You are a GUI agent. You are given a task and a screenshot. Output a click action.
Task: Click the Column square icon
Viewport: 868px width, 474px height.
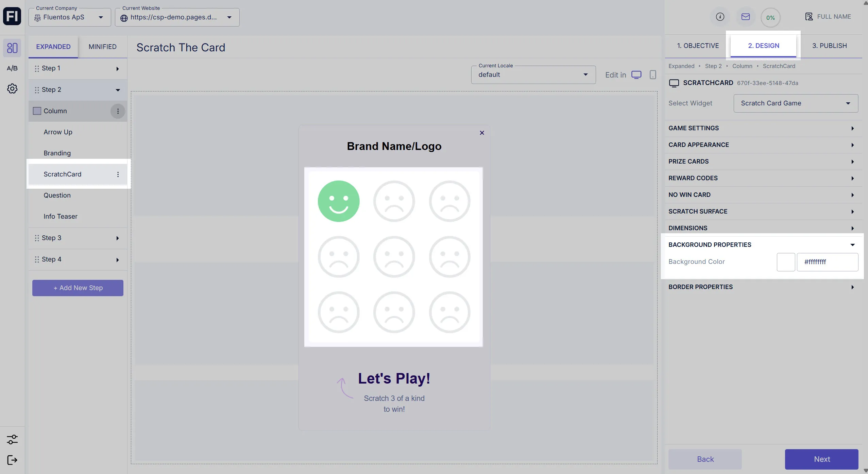[37, 111]
